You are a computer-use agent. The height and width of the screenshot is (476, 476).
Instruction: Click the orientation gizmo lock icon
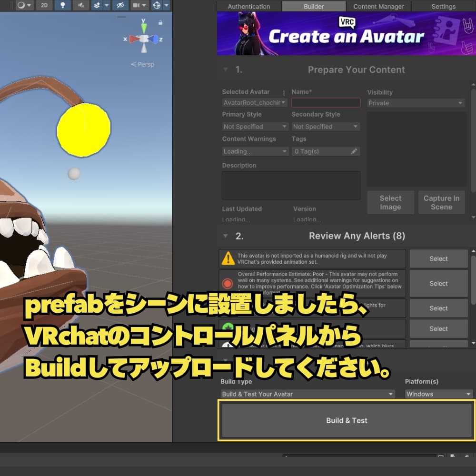coord(160,22)
